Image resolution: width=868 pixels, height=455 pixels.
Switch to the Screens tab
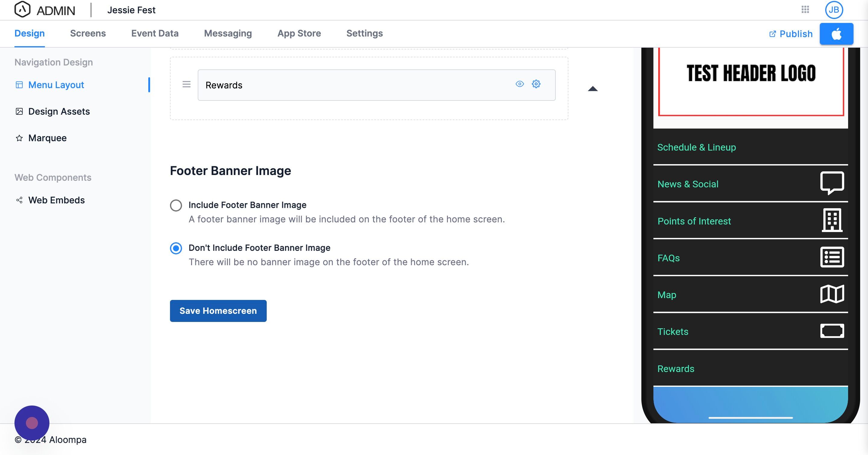click(x=88, y=33)
